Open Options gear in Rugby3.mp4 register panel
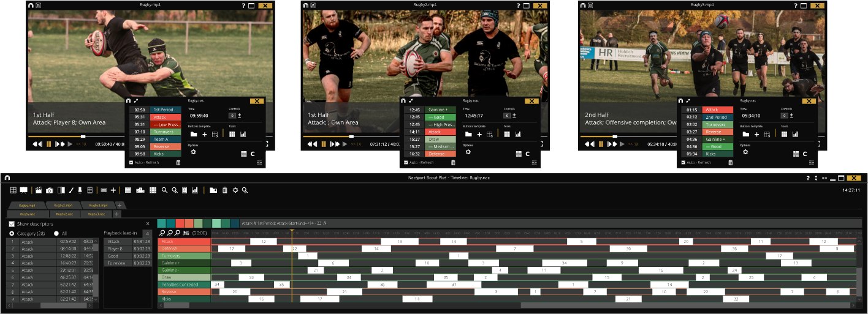 point(745,152)
